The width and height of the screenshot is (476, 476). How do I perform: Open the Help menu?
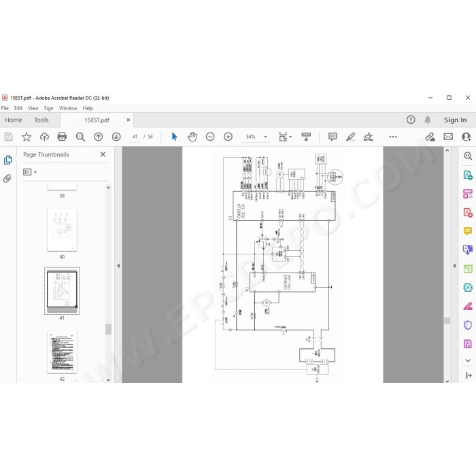tap(88, 108)
